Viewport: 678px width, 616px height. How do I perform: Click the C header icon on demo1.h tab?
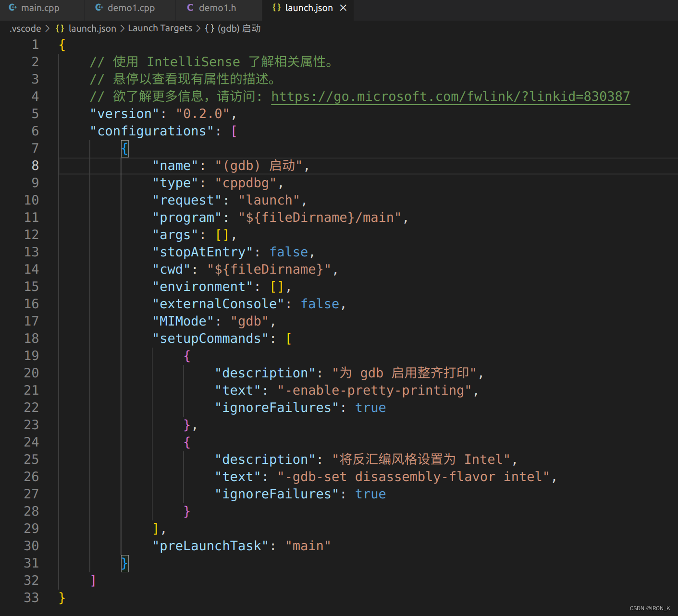[190, 8]
